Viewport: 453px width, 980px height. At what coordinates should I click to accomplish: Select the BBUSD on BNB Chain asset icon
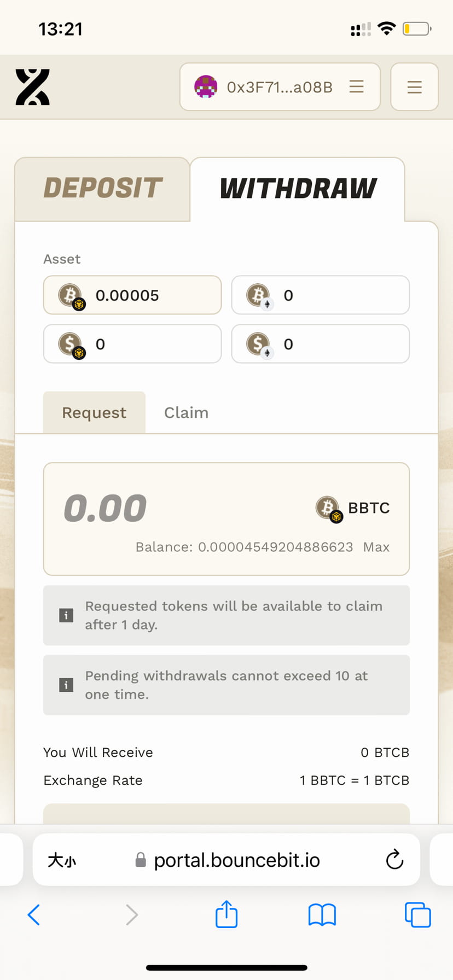pyautogui.click(x=71, y=344)
